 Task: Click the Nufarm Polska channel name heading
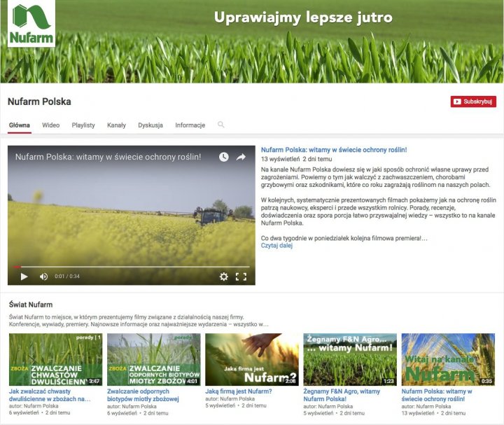[39, 102]
